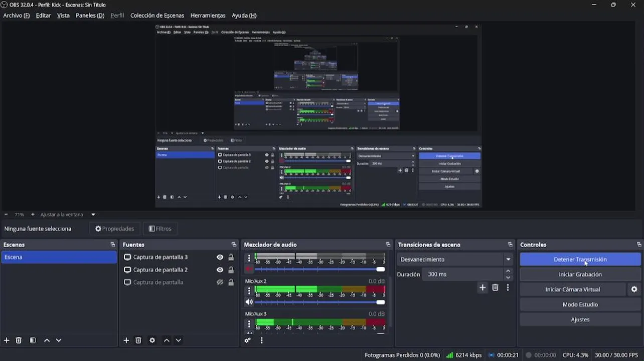This screenshot has width=644, height=361.
Task: Click Iniciar Cámara Virtual button
Action: [x=572, y=289]
